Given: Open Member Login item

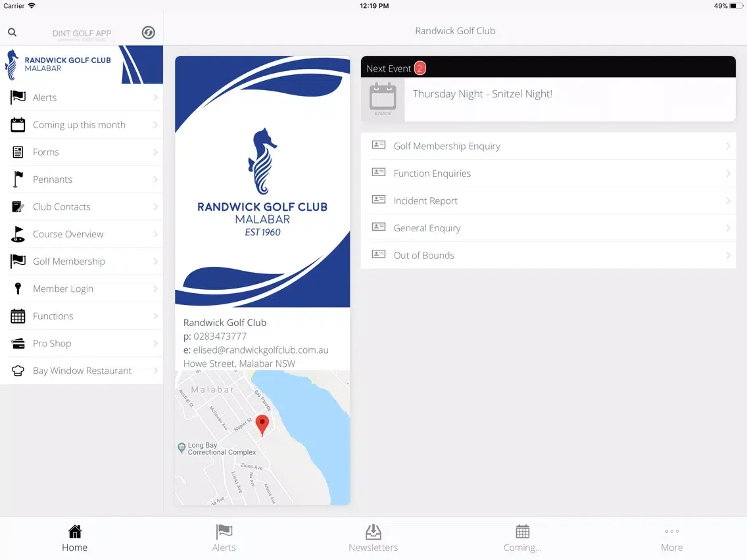Looking at the screenshot, I should pos(82,289).
